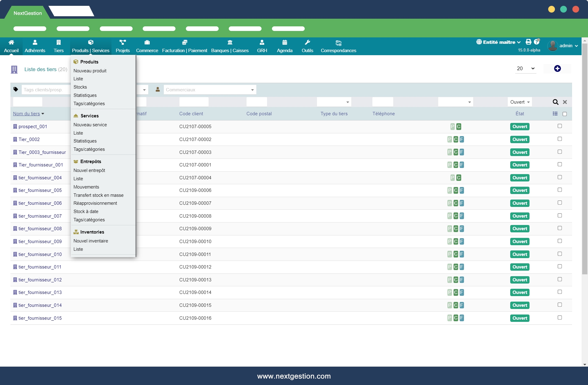Screen dimensions: 588x385
Task: Click the printer icon in top bar
Action: pos(528,42)
